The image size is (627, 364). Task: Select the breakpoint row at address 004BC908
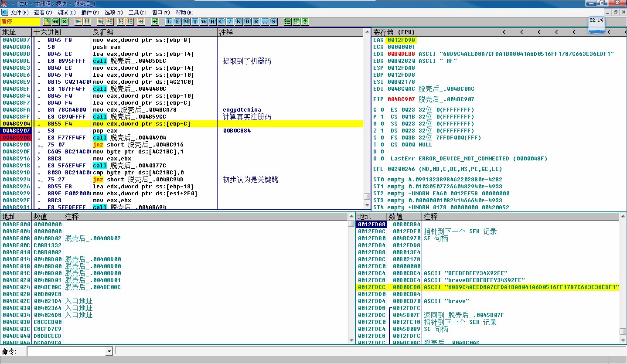pyautogui.click(x=182, y=138)
